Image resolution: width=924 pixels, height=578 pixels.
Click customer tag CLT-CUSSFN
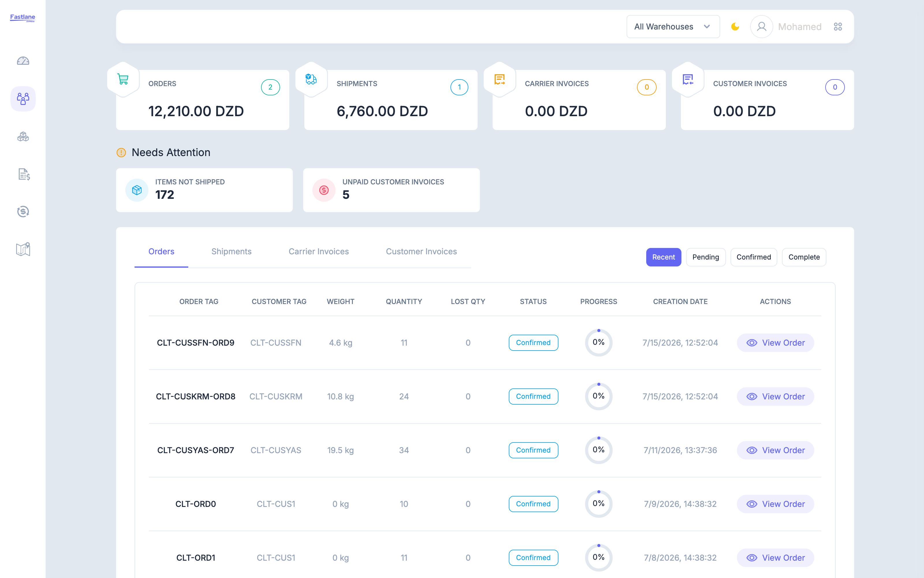(x=276, y=343)
